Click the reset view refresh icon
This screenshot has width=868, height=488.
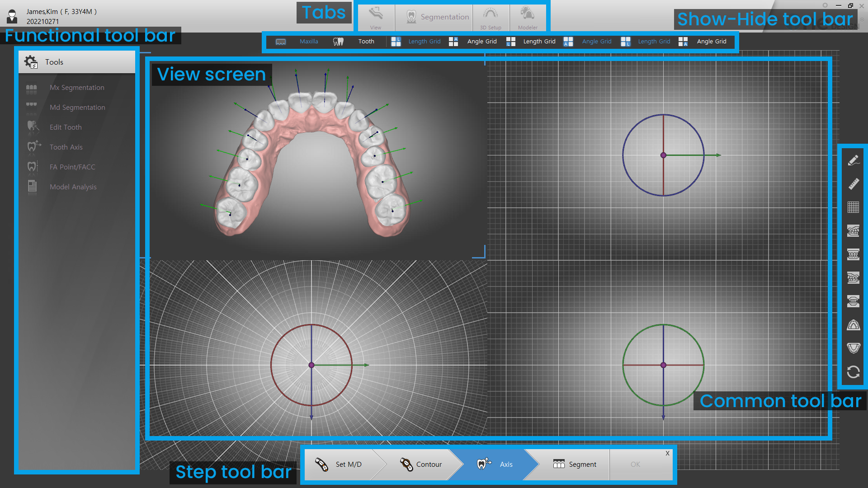point(854,372)
